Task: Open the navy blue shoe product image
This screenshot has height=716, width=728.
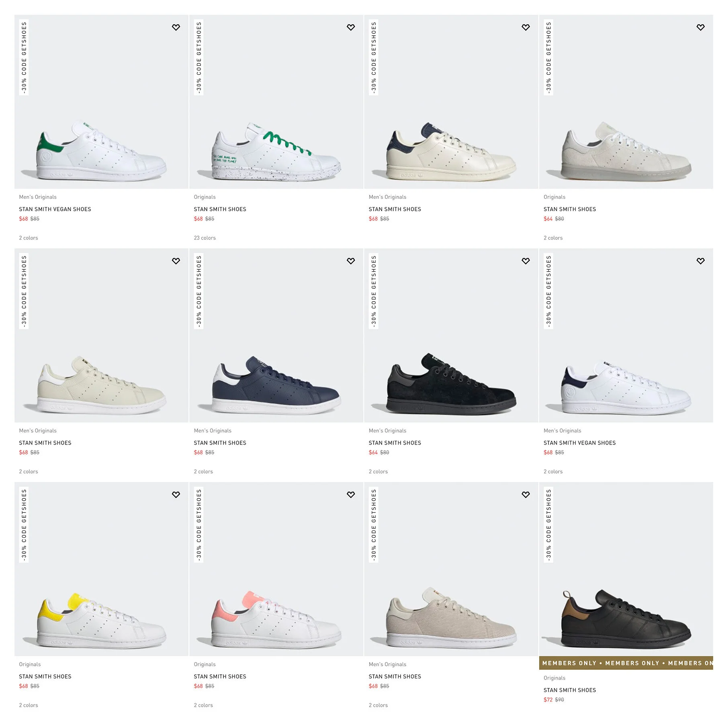Action: pos(276,335)
